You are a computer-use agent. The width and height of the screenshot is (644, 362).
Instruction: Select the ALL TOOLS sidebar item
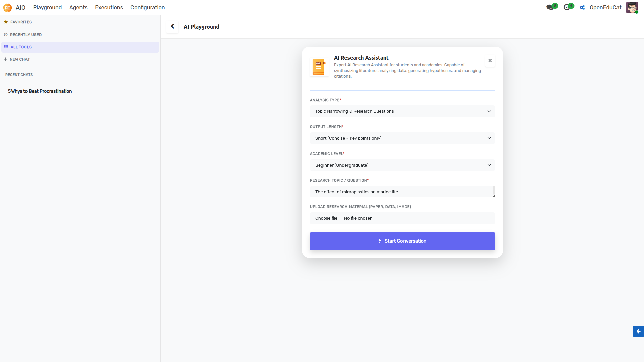tap(80, 47)
